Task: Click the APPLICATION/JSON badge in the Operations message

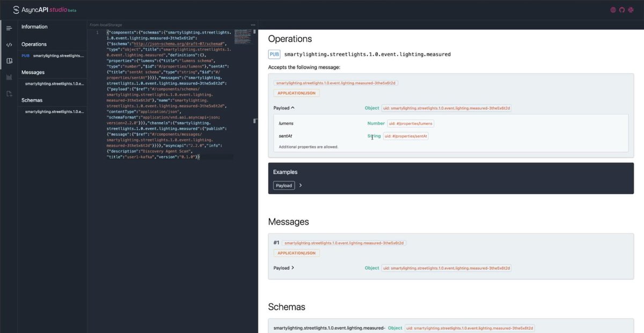Action: [296, 93]
